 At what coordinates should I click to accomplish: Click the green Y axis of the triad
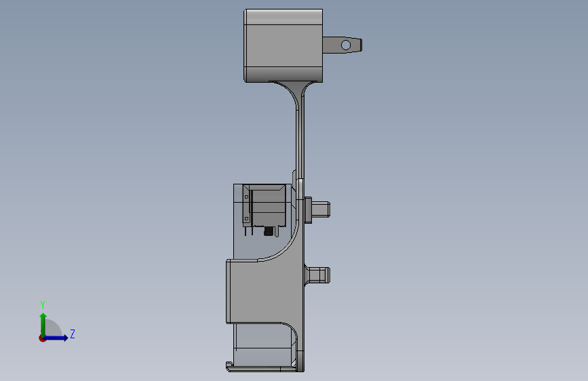point(43,324)
